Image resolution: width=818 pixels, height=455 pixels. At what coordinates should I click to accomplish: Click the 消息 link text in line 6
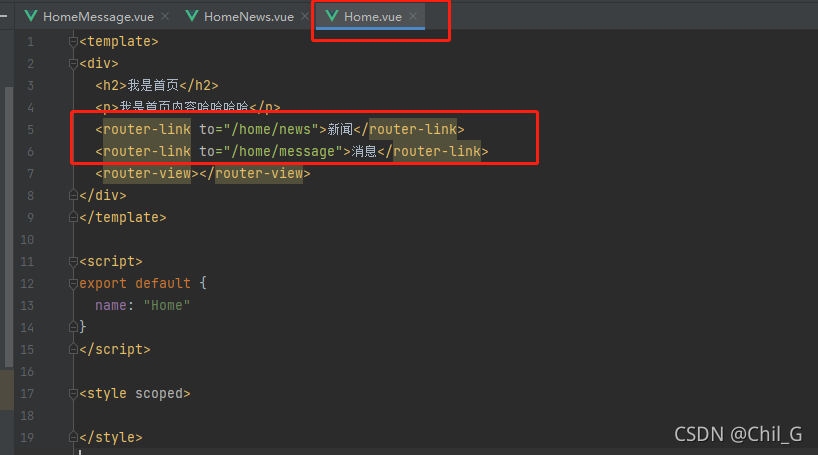[364, 151]
